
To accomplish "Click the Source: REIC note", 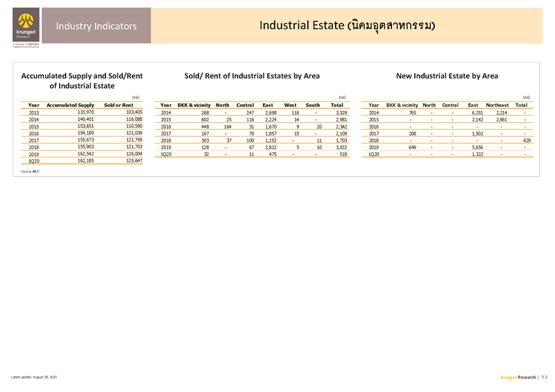I will (x=31, y=170).
